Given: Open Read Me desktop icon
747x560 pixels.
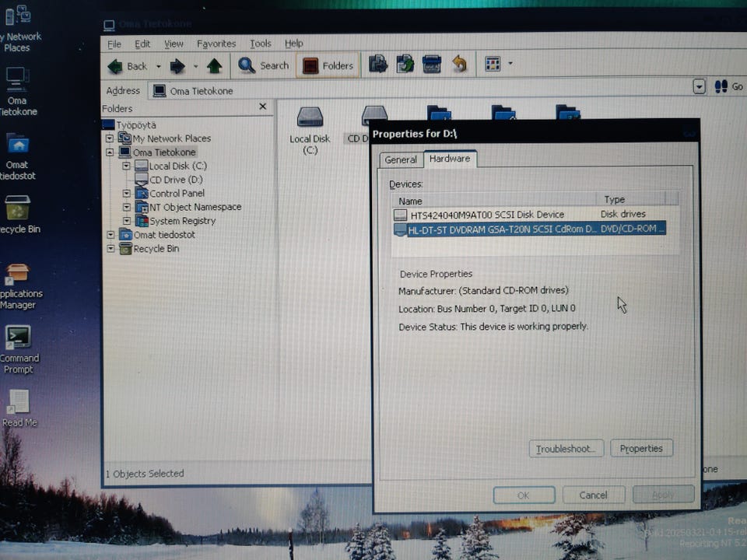Looking at the screenshot, I should pos(19,408).
